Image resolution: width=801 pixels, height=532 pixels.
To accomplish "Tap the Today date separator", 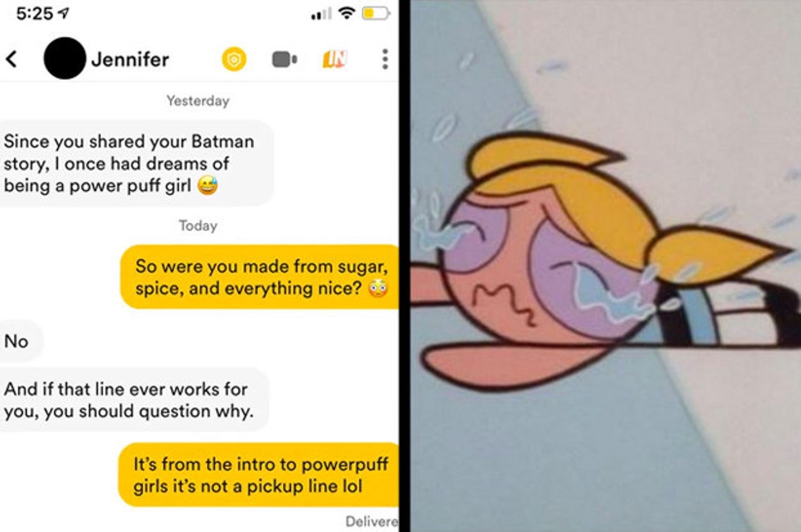I will click(197, 226).
